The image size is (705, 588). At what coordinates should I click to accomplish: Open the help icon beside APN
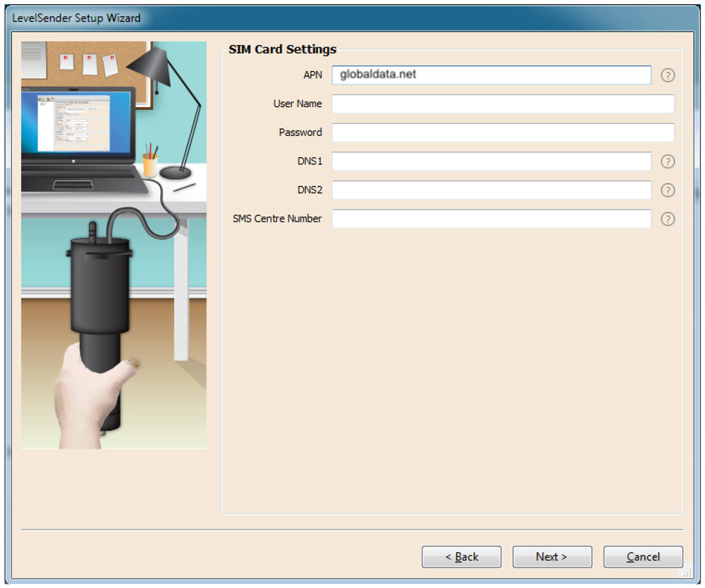click(x=668, y=75)
